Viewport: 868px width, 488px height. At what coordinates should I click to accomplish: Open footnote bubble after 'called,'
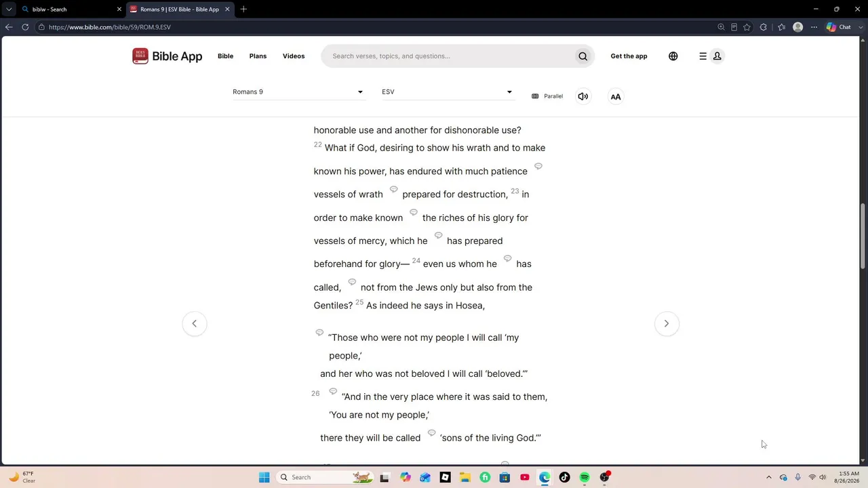click(x=352, y=281)
